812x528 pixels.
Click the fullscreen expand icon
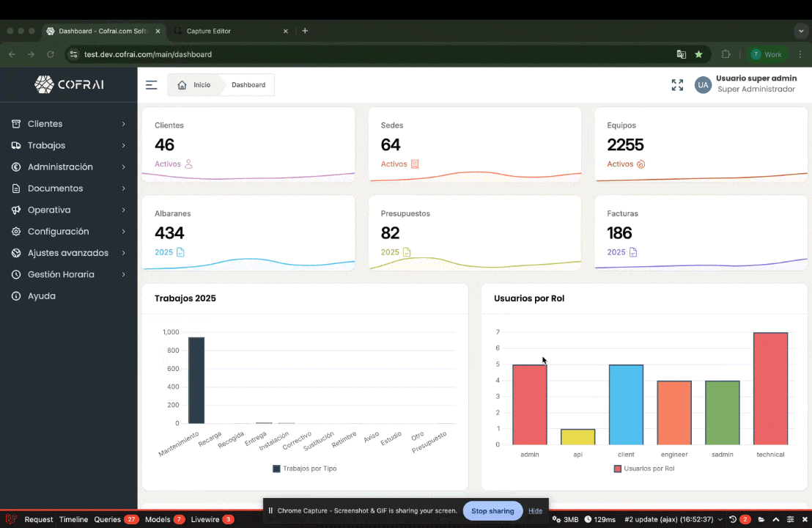(677, 85)
